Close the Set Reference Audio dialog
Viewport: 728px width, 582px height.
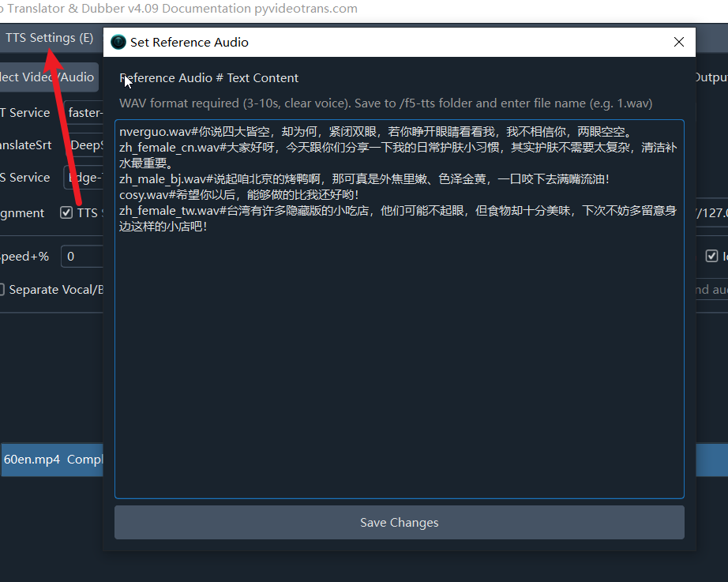coord(679,43)
